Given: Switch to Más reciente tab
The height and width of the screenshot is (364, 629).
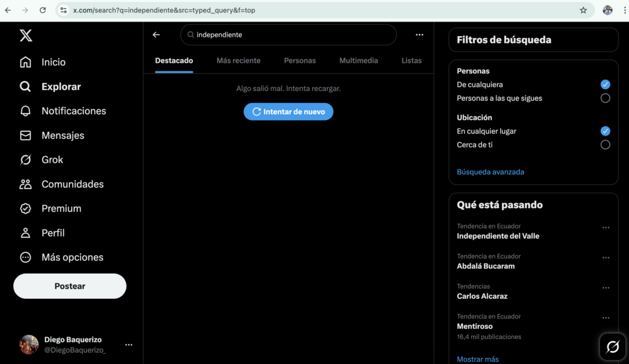Looking at the screenshot, I should click(239, 61).
